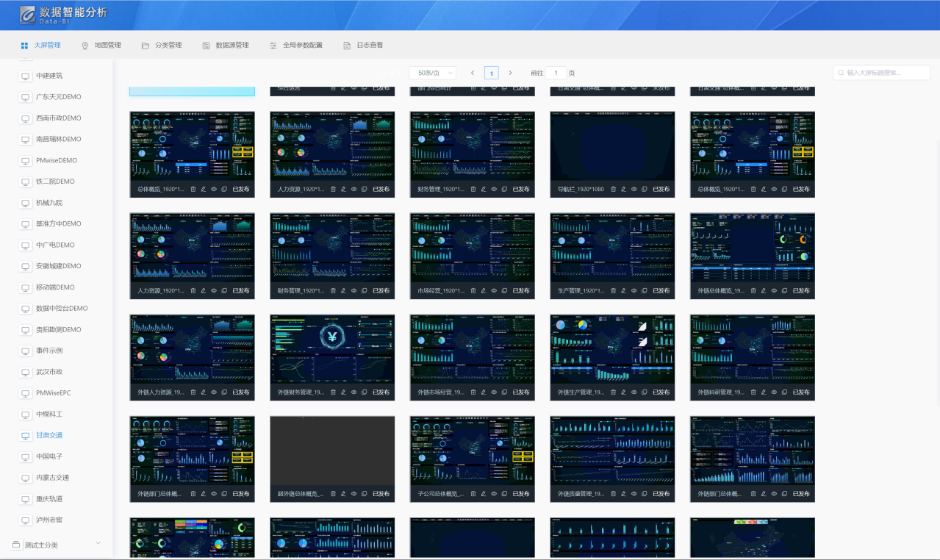Click page number 1 in pagination

click(x=491, y=73)
